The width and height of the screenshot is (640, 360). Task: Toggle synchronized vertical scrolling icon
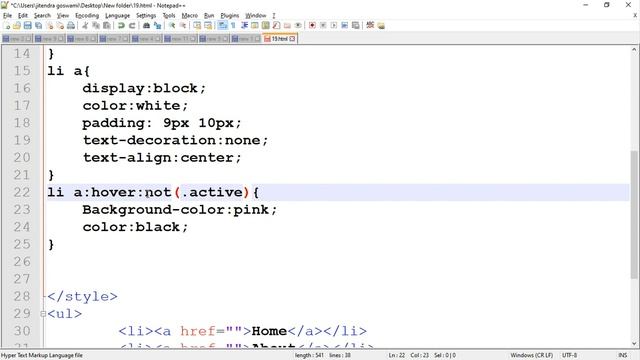[197, 26]
